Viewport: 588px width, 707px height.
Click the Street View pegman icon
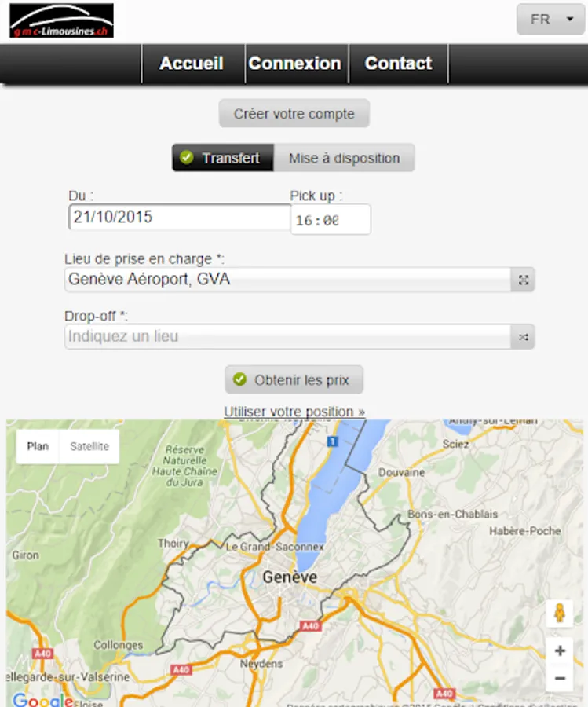pos(560,614)
